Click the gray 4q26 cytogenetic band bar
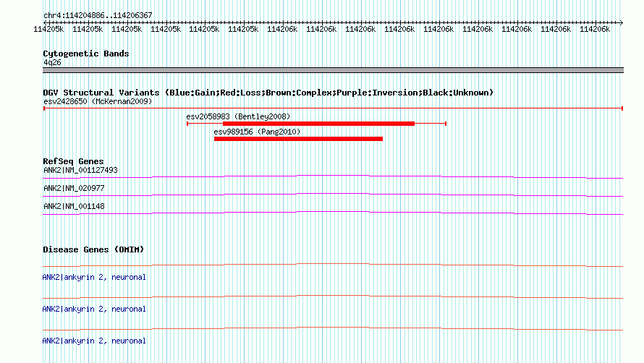The height and width of the screenshot is (363, 644). click(x=333, y=70)
